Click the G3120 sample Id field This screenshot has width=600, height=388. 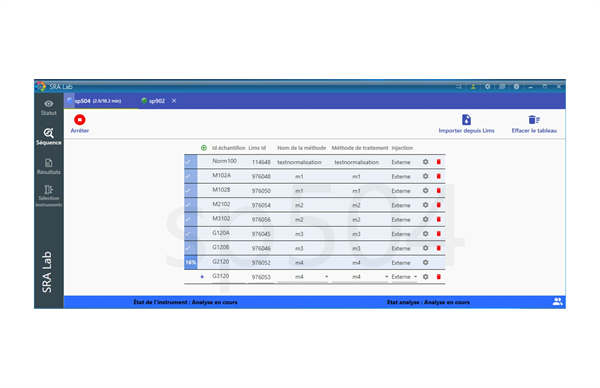click(221, 276)
